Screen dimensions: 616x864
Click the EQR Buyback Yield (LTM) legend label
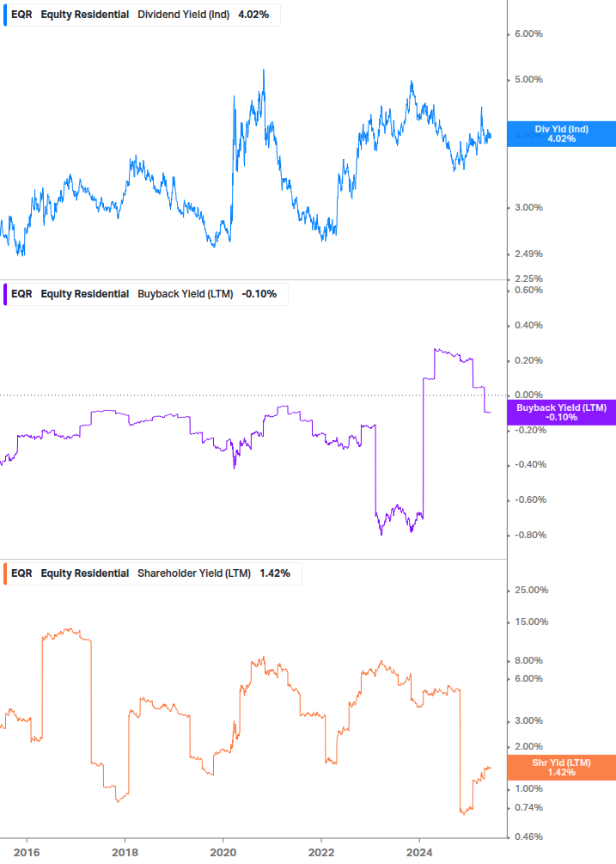click(145, 294)
